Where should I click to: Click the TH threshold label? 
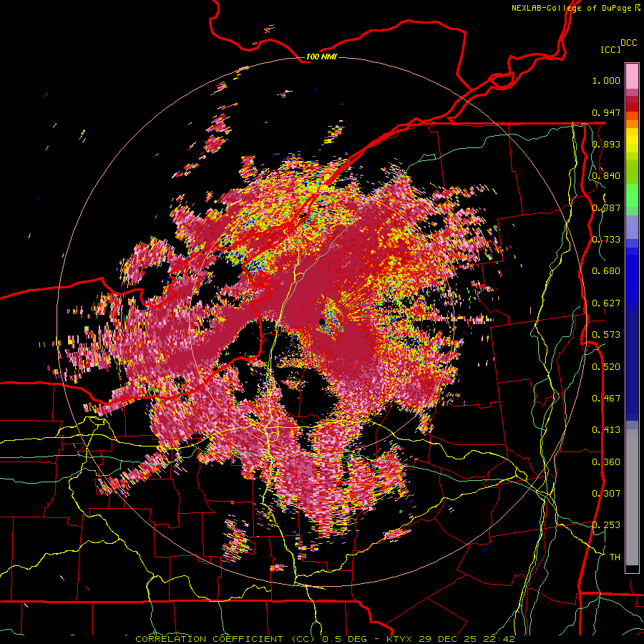click(x=615, y=557)
